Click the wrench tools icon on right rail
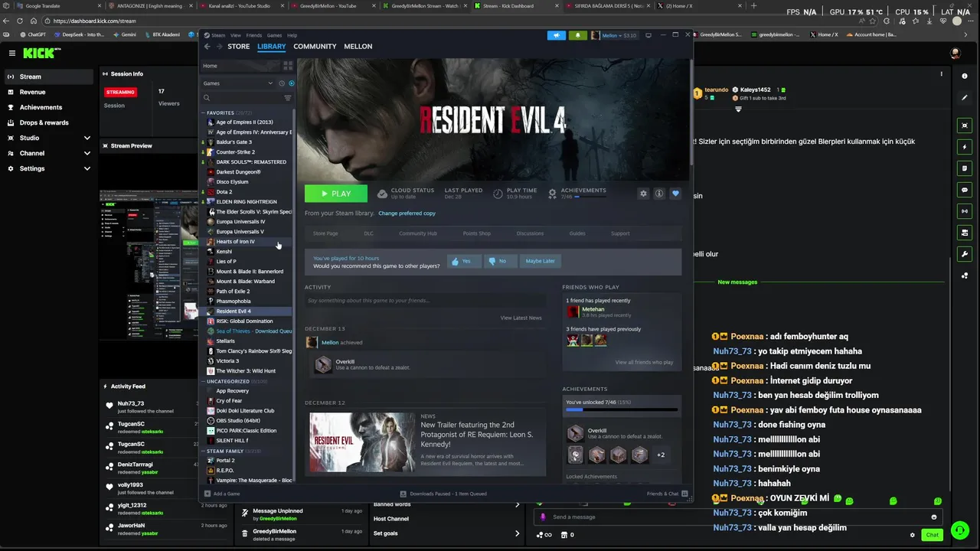 point(965,254)
